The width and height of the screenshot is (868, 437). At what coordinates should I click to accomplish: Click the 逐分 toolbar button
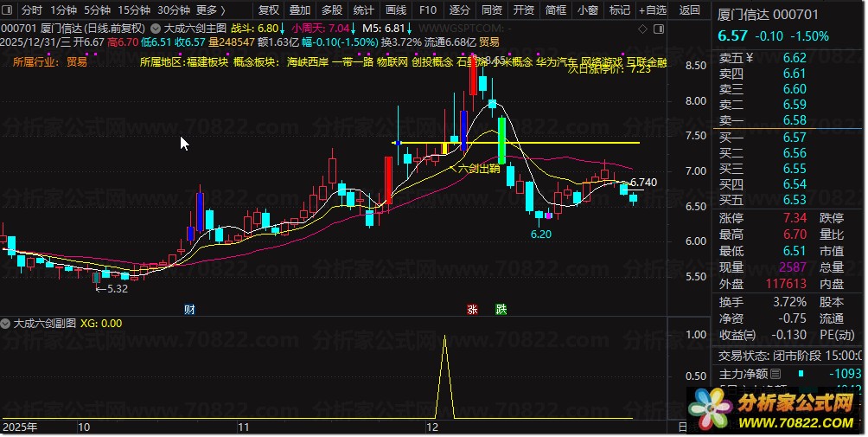459,10
